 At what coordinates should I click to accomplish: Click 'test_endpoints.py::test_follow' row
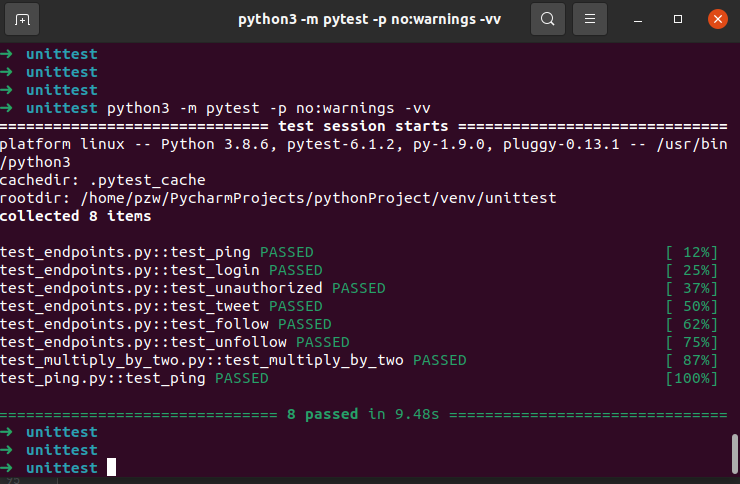point(359,324)
